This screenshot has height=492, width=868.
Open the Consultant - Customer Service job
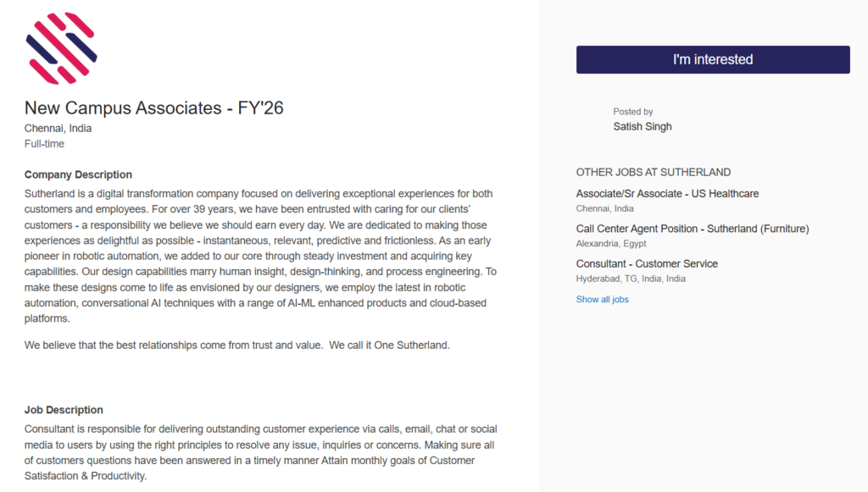pos(647,264)
